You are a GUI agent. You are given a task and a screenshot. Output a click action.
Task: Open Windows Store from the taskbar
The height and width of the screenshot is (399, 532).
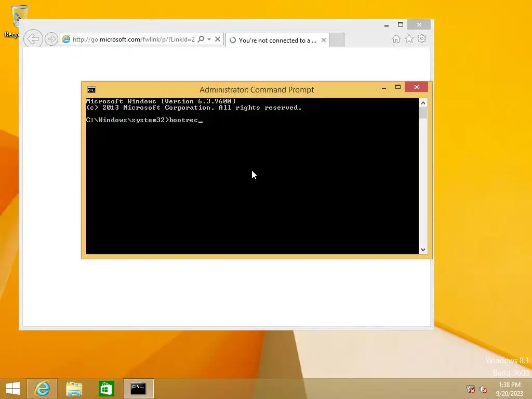106,389
